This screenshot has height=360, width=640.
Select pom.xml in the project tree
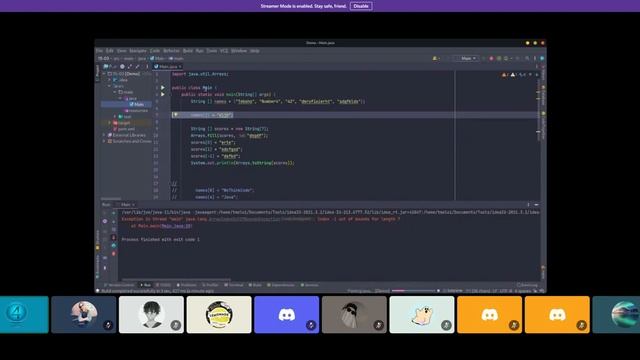point(124,129)
